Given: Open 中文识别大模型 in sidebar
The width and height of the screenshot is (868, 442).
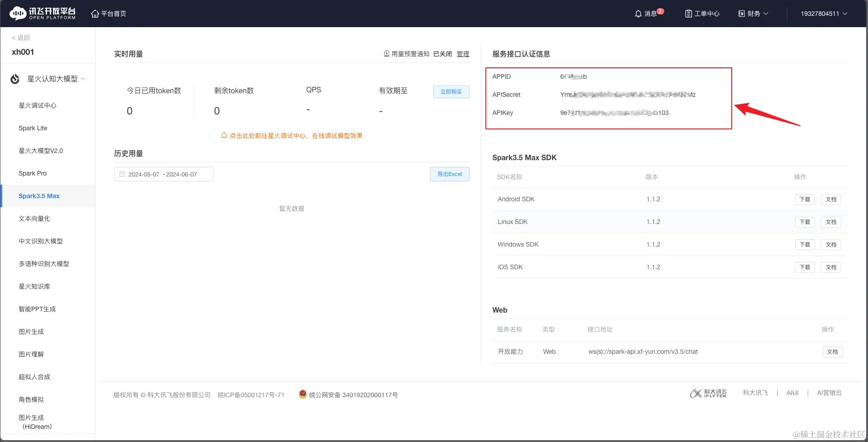Looking at the screenshot, I should [x=41, y=241].
